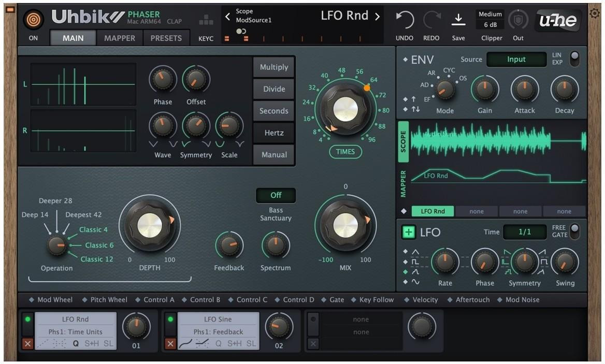
Task: Select the SCOPE vertical tab
Action: tap(403, 141)
